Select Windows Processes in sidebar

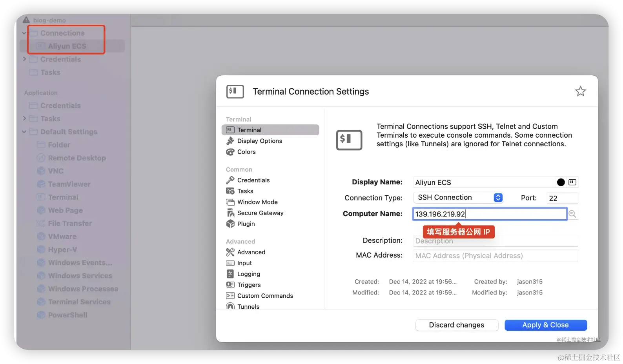click(x=83, y=289)
